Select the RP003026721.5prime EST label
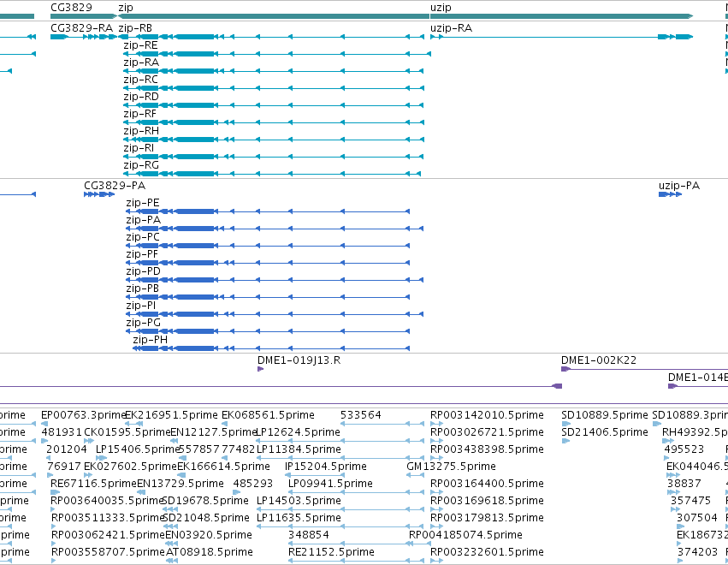This screenshot has height=565, width=728. [x=487, y=432]
